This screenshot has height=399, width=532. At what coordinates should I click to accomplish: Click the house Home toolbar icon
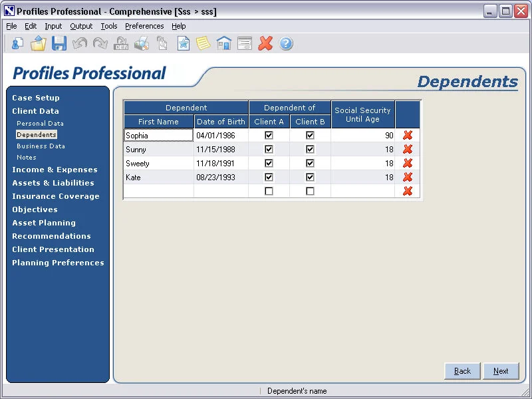pyautogui.click(x=224, y=43)
